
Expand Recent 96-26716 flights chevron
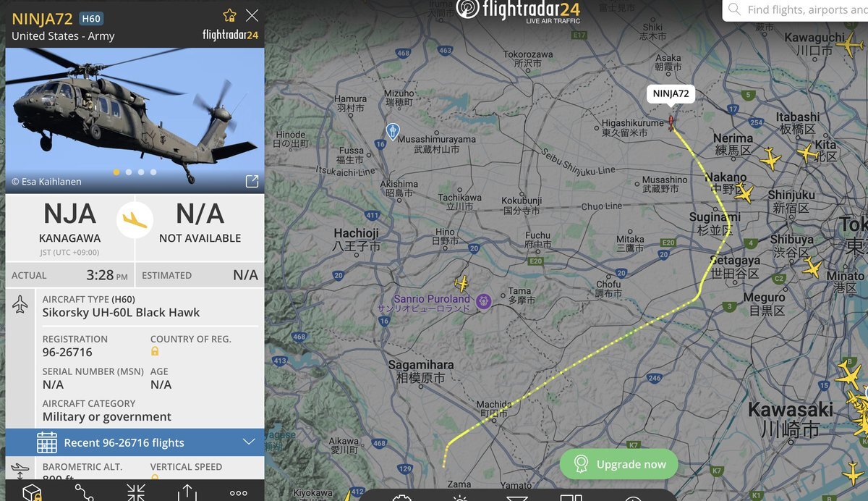point(249,442)
